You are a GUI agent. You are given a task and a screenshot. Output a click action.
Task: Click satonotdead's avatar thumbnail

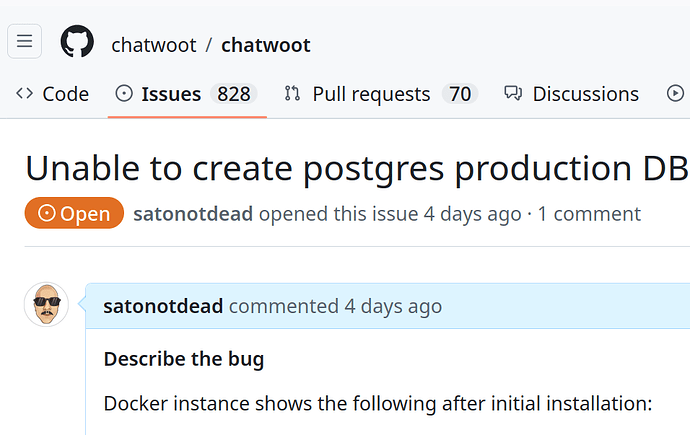[x=46, y=304]
